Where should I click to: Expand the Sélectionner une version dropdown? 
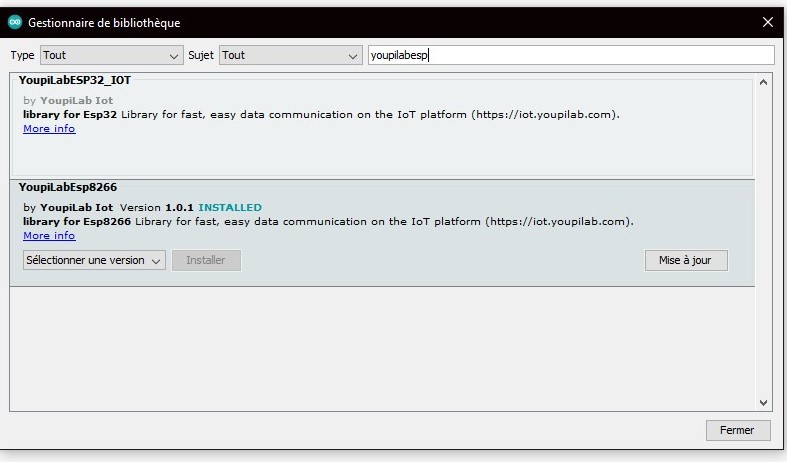coord(94,260)
